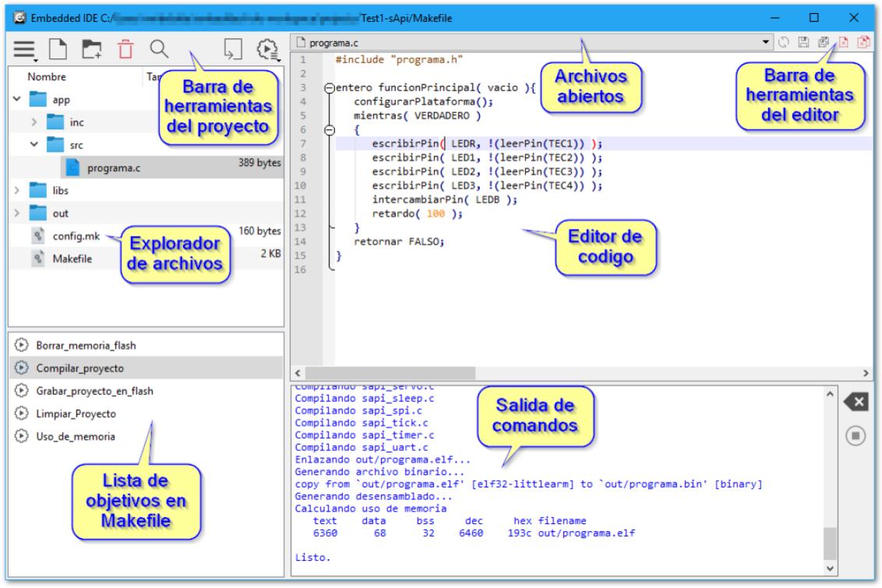Save all open files

(x=824, y=42)
